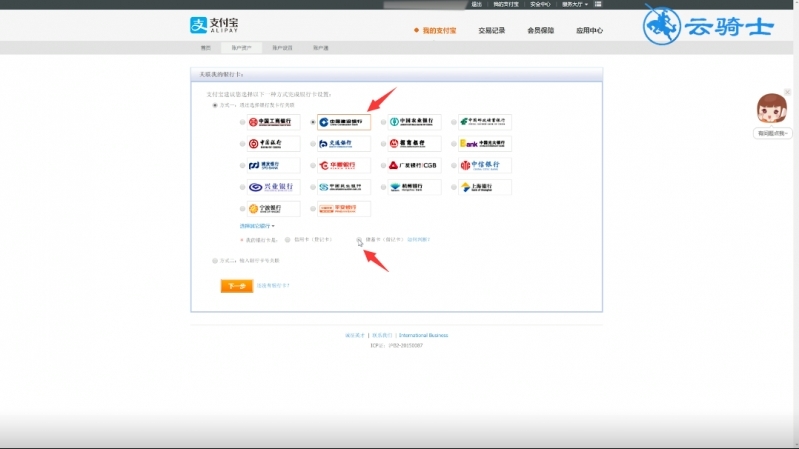Viewport: 799px width, 449px height.
Task: Select the radio button beside Agricultural Bank logo
Action: click(x=383, y=122)
